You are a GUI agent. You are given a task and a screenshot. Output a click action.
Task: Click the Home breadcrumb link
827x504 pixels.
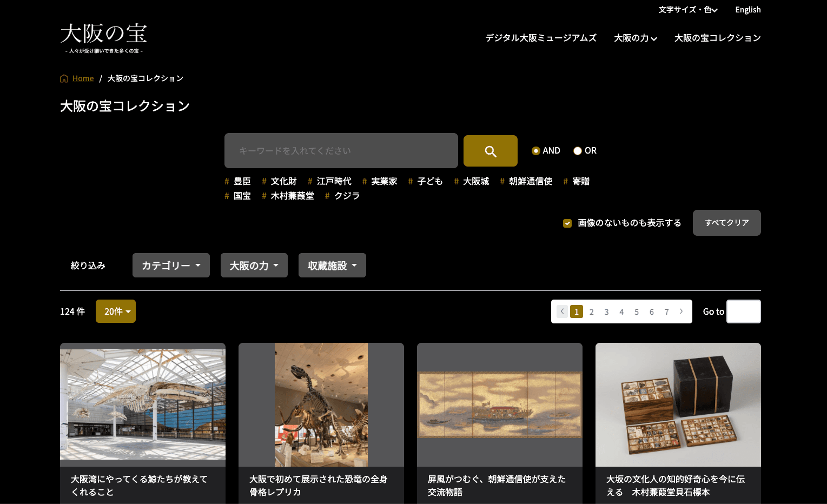point(83,78)
